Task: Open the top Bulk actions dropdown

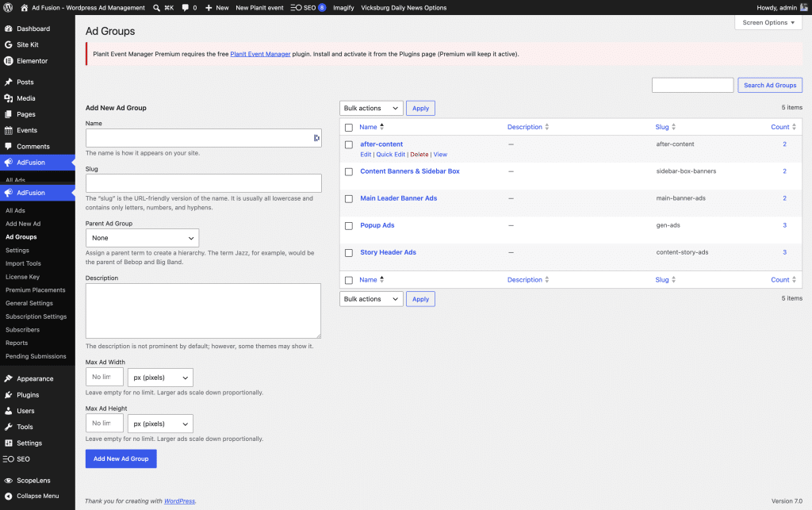Action: (371, 108)
